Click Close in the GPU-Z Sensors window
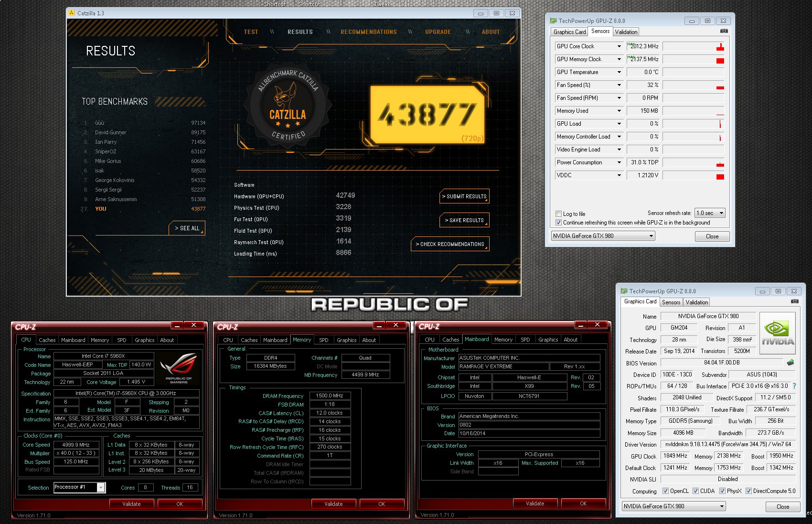This screenshot has width=812, height=524. point(712,236)
